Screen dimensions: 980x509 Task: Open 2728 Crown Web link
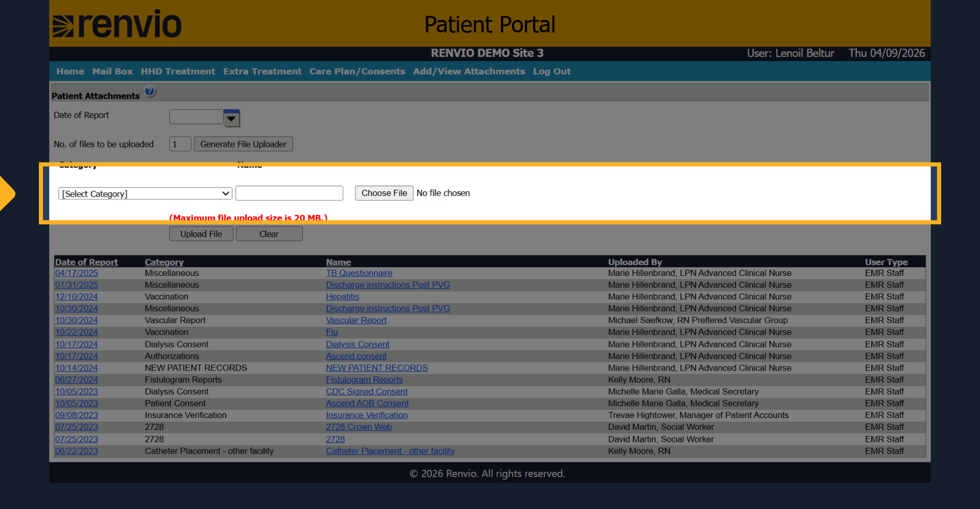[x=359, y=427]
